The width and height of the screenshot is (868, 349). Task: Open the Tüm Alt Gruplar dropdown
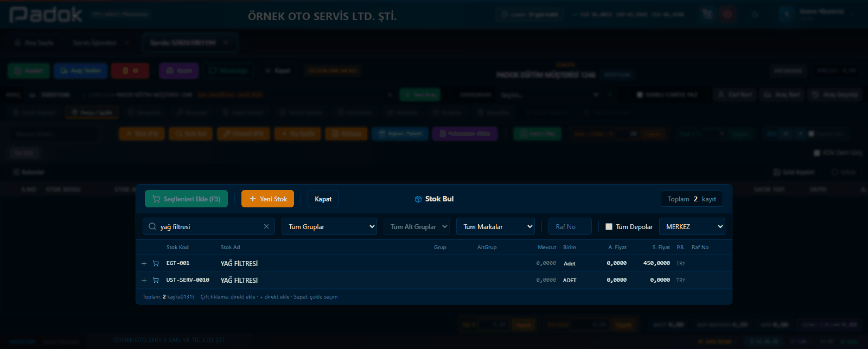[417, 226]
